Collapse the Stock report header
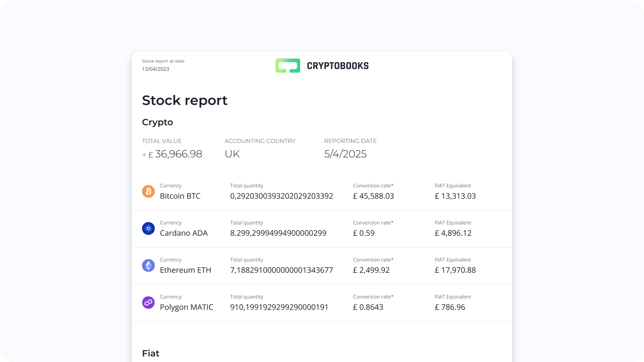This screenshot has height=362, width=644. click(x=185, y=100)
